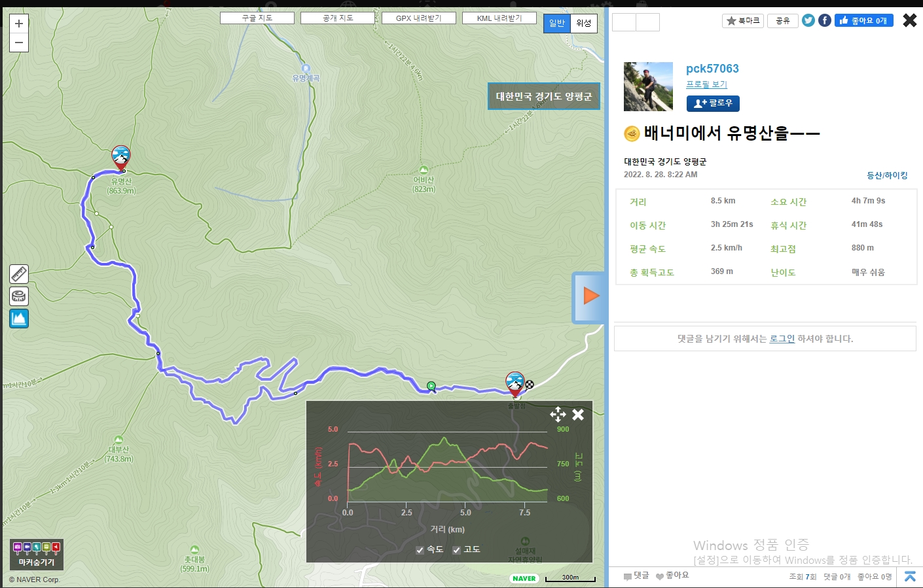Click the pck57063 profile photo thumbnail

click(648, 86)
